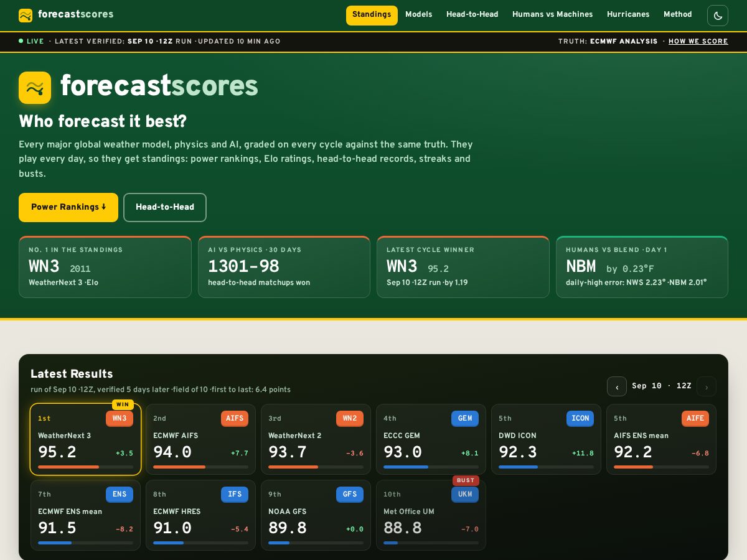Click the WN2 badge on WeatherNext 2 card
Image resolution: width=747 pixels, height=560 pixels.
click(x=350, y=419)
